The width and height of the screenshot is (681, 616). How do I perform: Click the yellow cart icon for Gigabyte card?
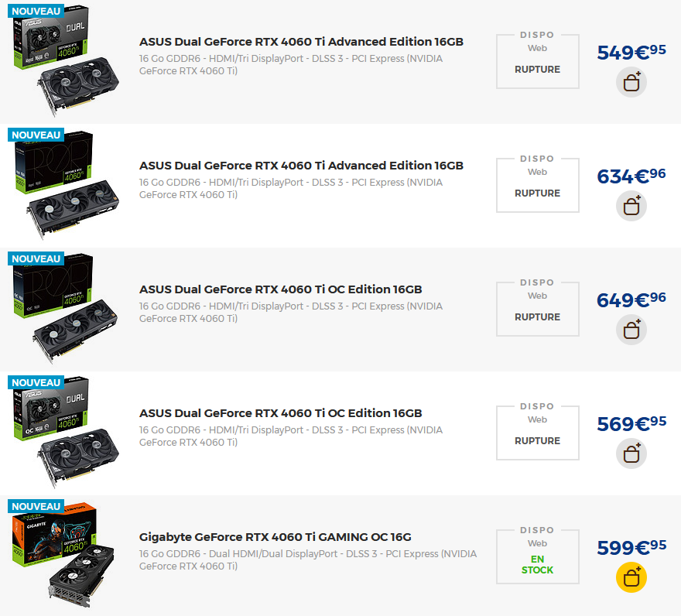pos(631,577)
